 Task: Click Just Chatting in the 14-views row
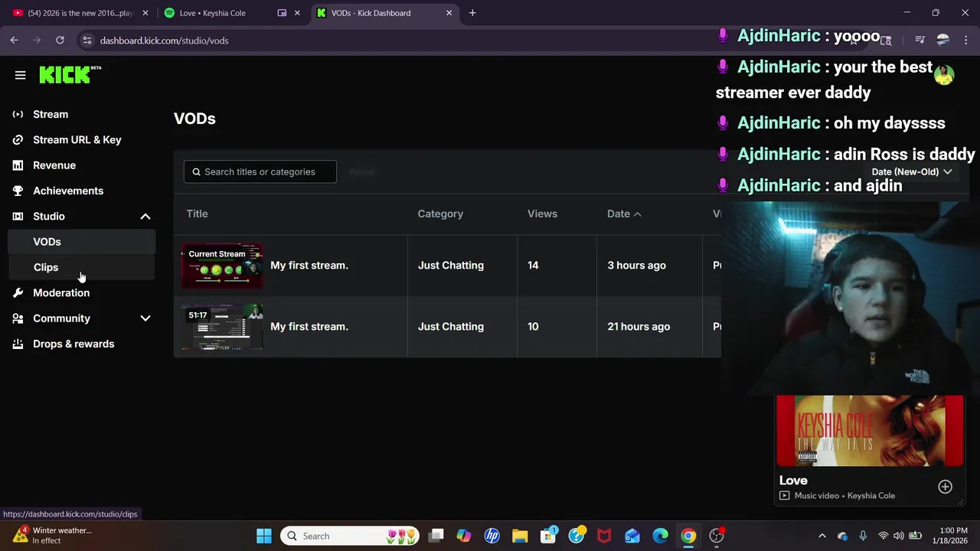coord(451,265)
